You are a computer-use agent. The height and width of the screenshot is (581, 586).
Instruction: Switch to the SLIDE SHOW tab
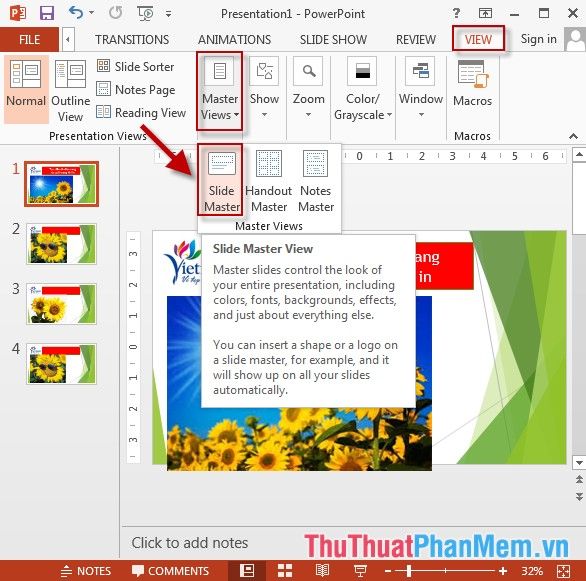pos(333,39)
